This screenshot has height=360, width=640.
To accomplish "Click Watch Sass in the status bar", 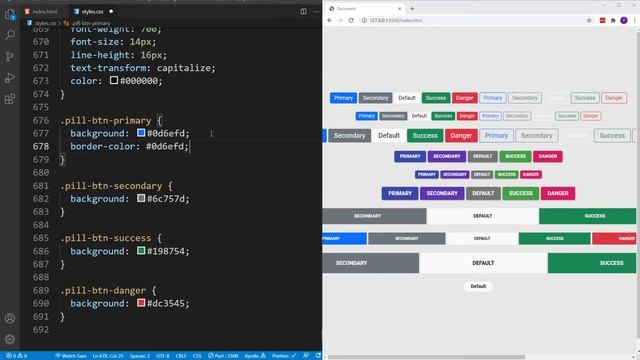I will (71, 356).
